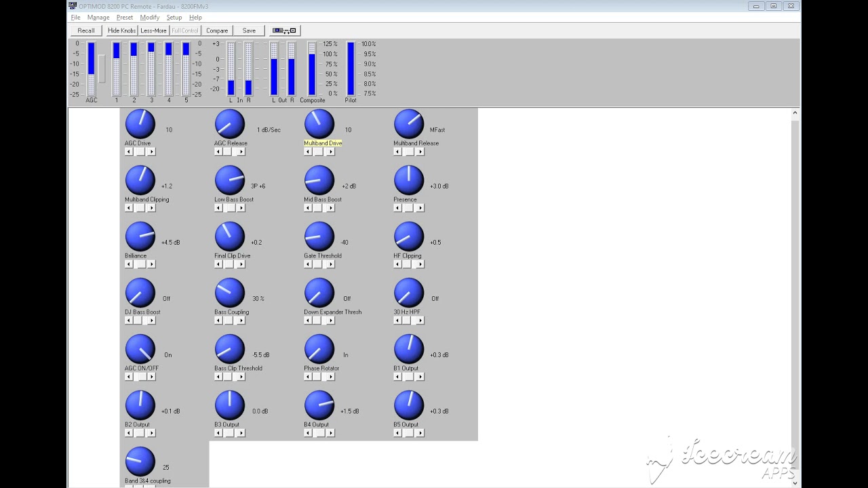Decrease AGC Drive with its left arrow
The image size is (868, 488).
[x=129, y=152]
